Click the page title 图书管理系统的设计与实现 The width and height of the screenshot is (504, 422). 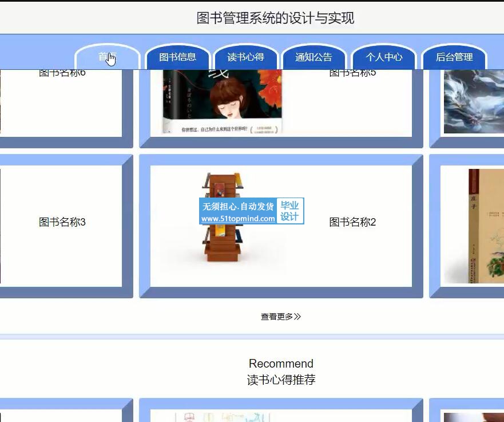pos(275,18)
